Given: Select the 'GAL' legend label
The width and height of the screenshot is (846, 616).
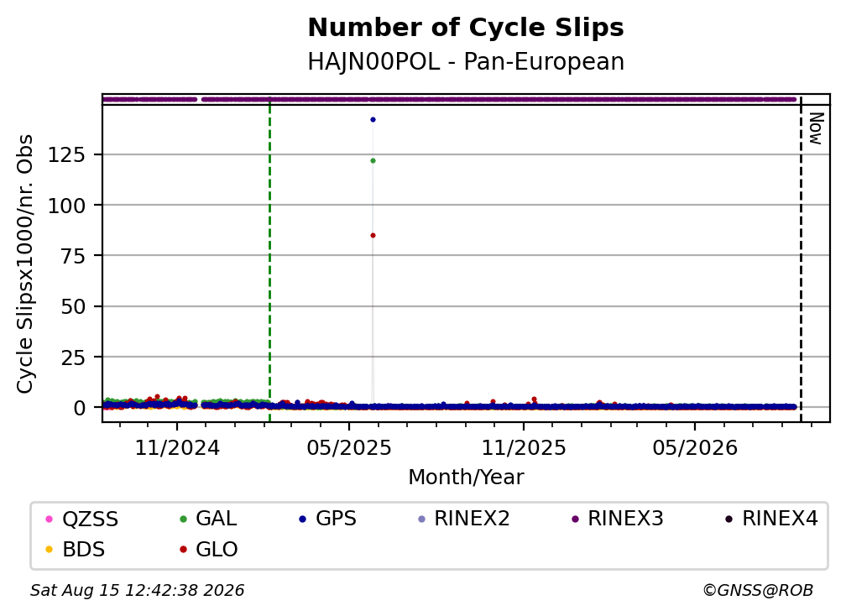Looking at the screenshot, I should [x=217, y=519].
